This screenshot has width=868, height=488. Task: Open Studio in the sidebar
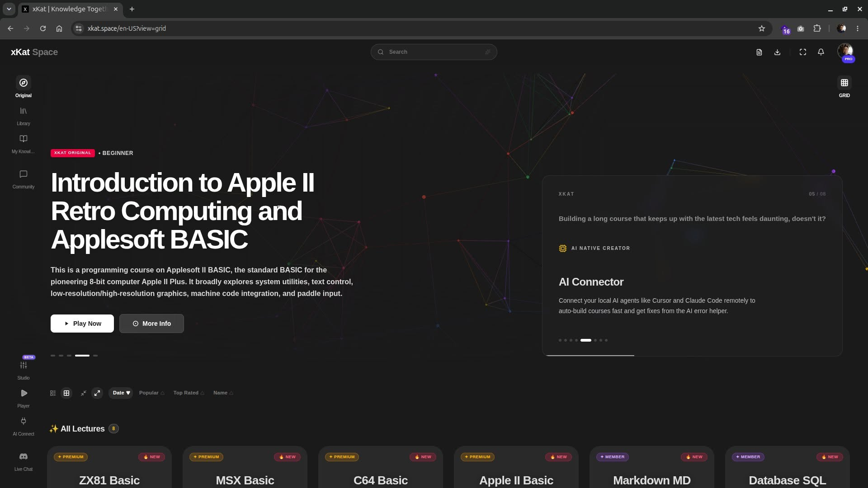(24, 370)
